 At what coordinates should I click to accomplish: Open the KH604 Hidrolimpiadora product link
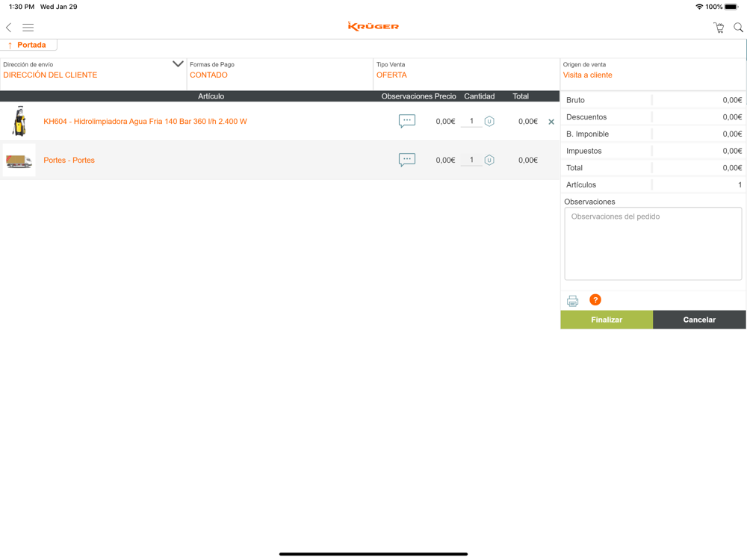click(146, 122)
